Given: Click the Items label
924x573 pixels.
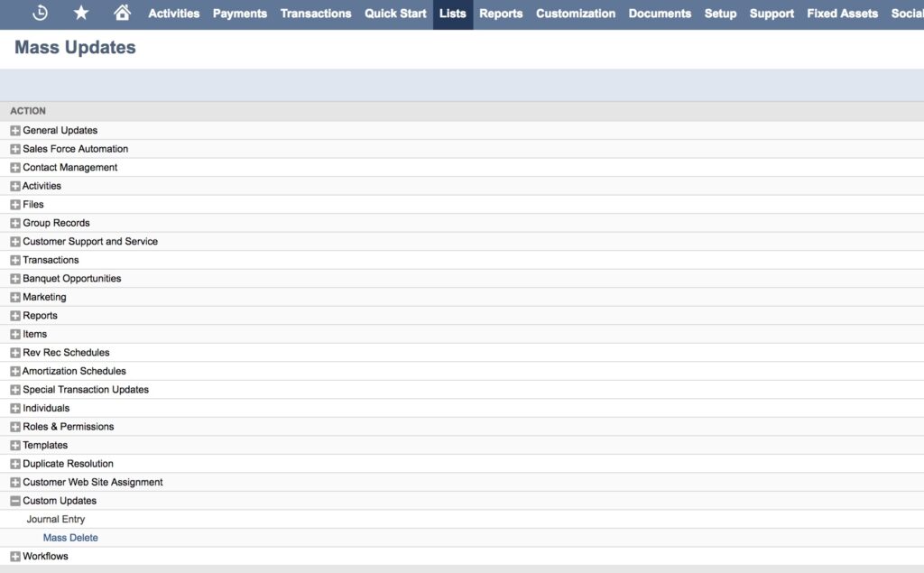Looking at the screenshot, I should tap(35, 334).
